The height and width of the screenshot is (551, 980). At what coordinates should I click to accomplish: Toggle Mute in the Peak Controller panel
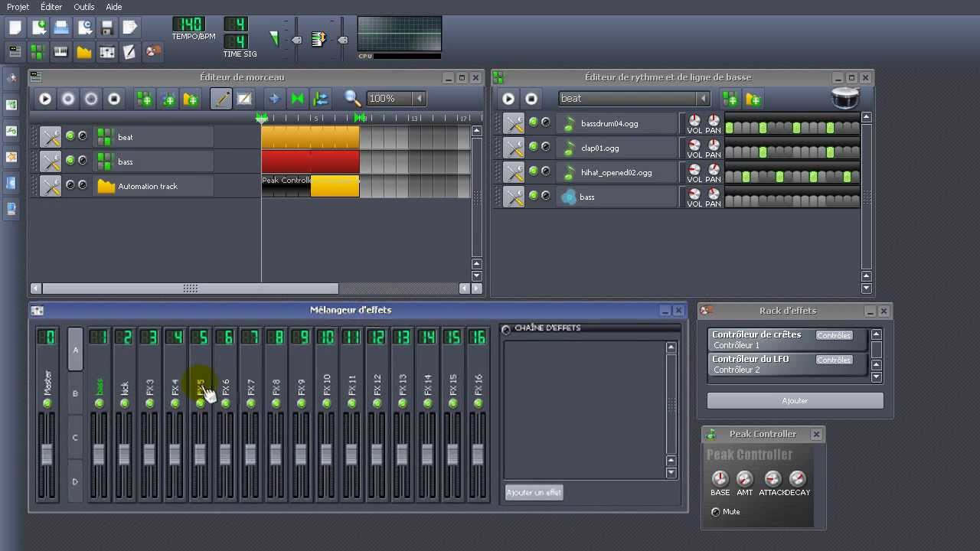point(716,512)
